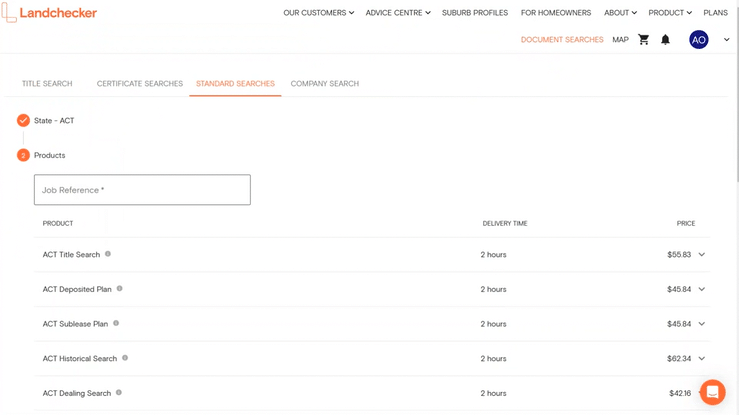Switch to the Company Search tab
Viewport: 739px width, 415px height.
[325, 83]
